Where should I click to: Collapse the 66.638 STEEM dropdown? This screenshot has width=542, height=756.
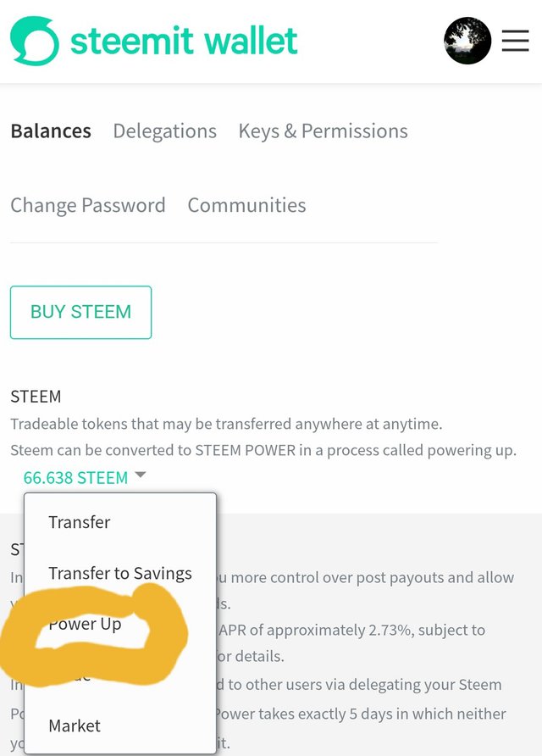pyautogui.click(x=75, y=478)
